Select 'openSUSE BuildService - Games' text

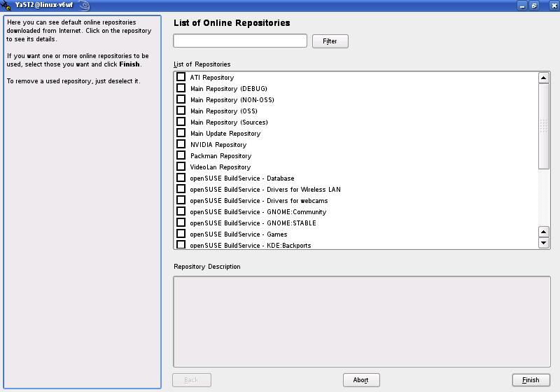(239, 234)
